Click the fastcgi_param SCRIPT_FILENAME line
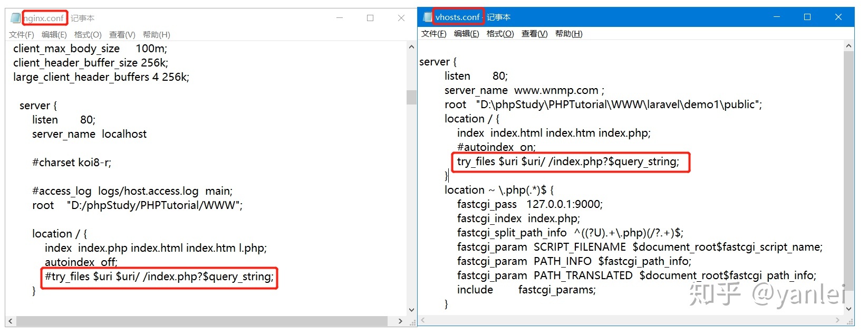Image resolution: width=868 pixels, height=333 pixels. (x=640, y=247)
